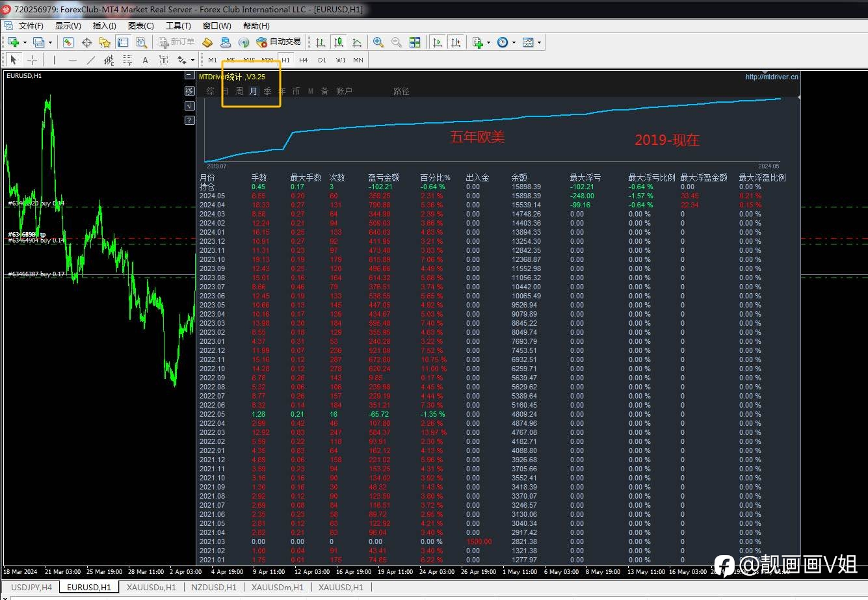The height and width of the screenshot is (600, 868).
Task: Click the 新订单 new order button
Action: (x=176, y=42)
